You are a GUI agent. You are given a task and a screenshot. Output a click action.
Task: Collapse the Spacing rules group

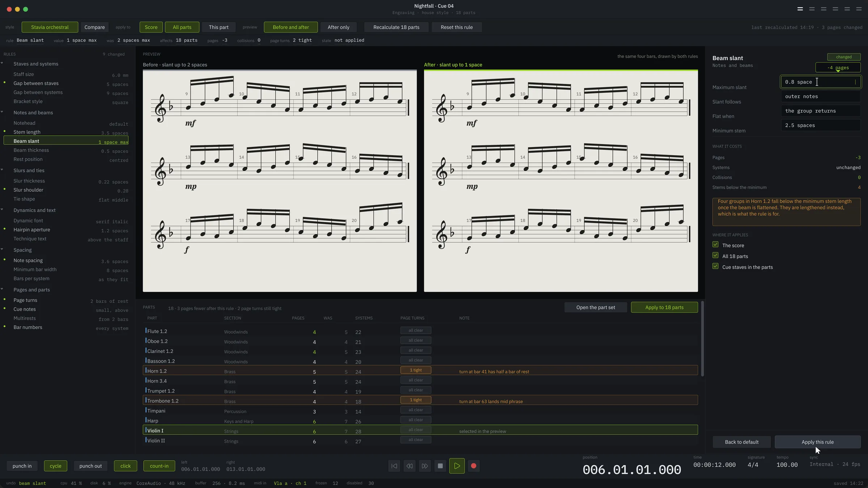point(2,249)
